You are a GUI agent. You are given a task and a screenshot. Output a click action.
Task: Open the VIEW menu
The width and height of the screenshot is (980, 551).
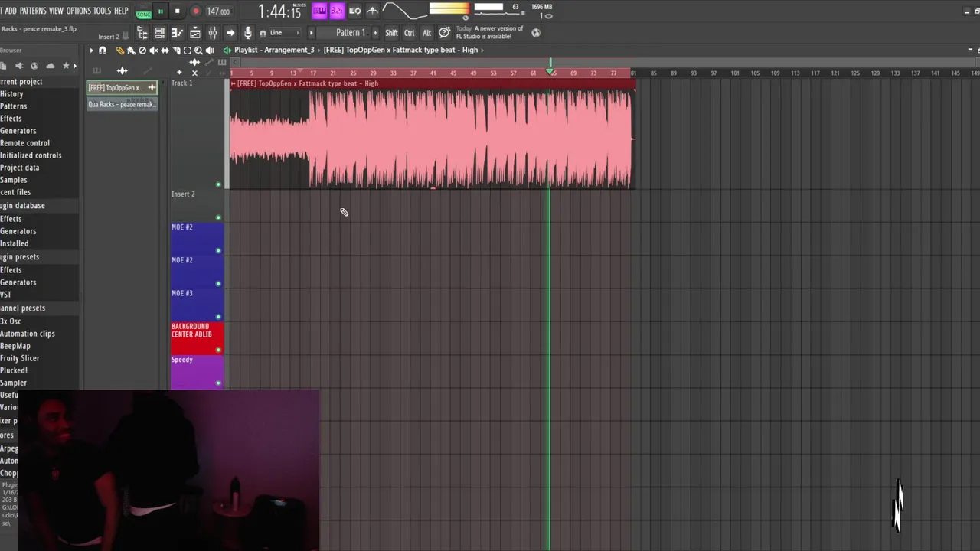(56, 11)
